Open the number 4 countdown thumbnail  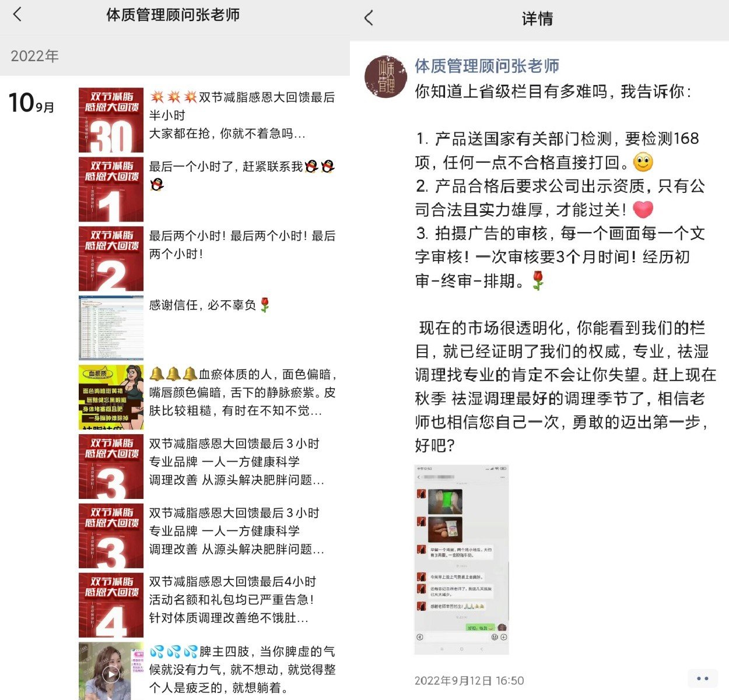coord(111,605)
